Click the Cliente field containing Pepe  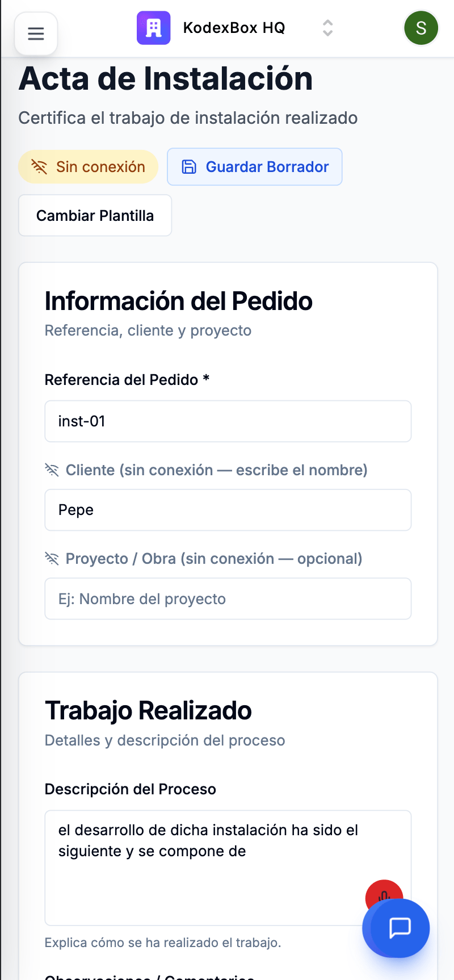[228, 509]
